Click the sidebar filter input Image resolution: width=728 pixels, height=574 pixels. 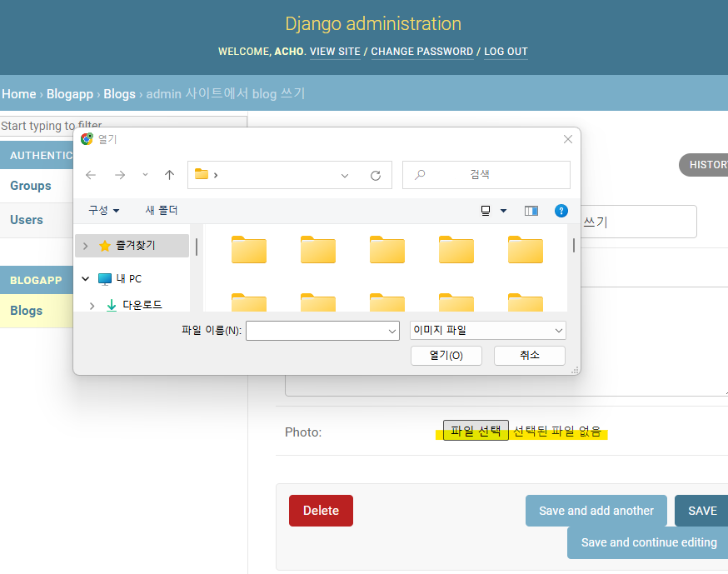click(123, 126)
